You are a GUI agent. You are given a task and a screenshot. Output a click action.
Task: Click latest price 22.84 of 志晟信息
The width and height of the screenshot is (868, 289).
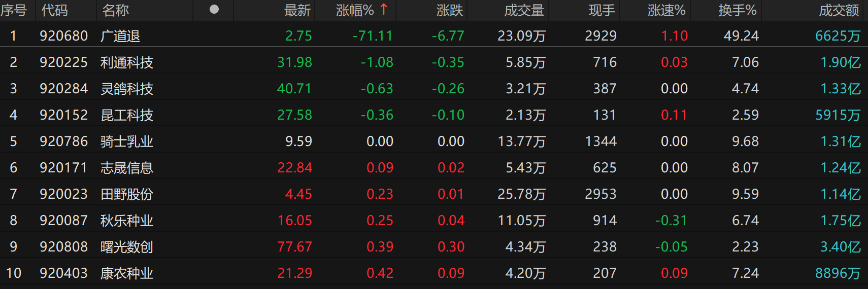[x=294, y=168]
